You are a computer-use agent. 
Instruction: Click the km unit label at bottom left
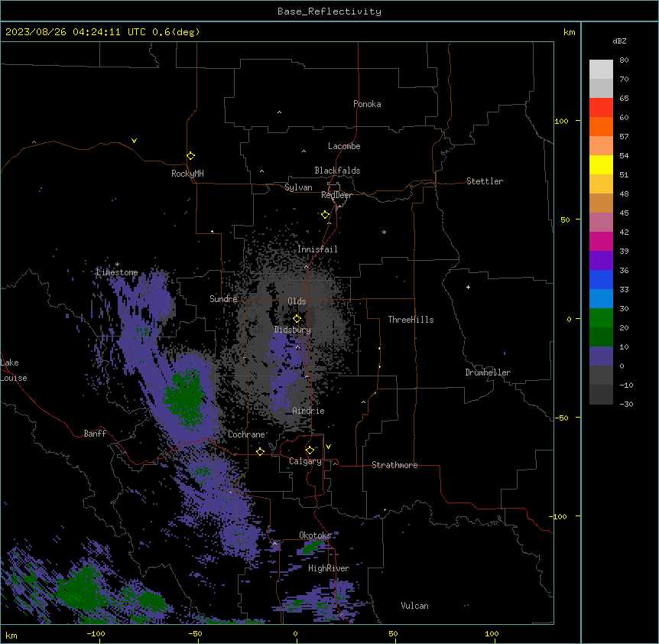pos(11,635)
